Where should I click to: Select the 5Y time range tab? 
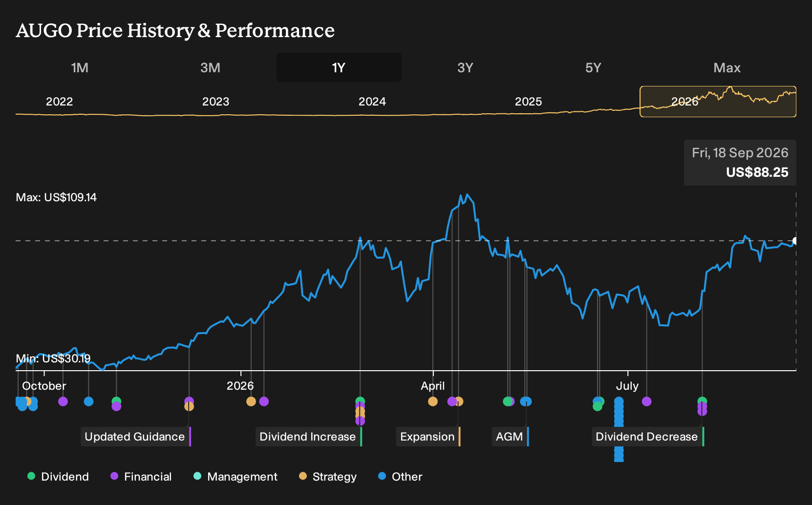pos(593,67)
